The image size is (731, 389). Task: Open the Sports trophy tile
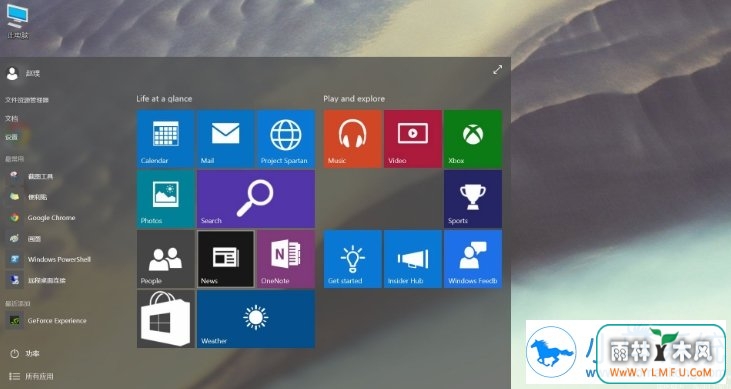pos(473,199)
